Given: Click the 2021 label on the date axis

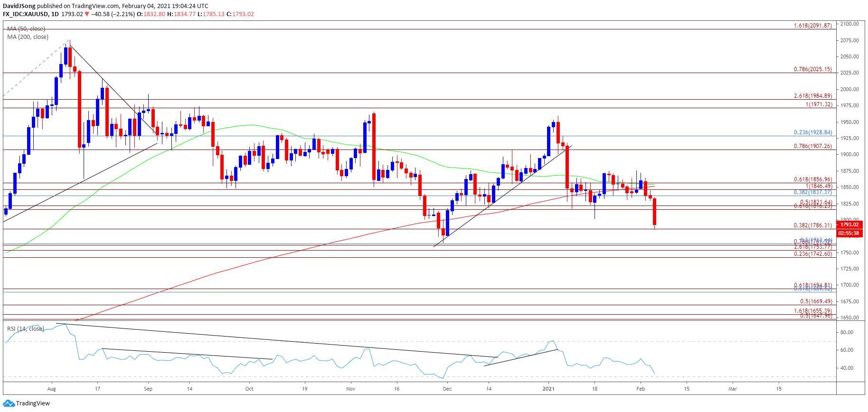Looking at the screenshot, I should 549,388.
